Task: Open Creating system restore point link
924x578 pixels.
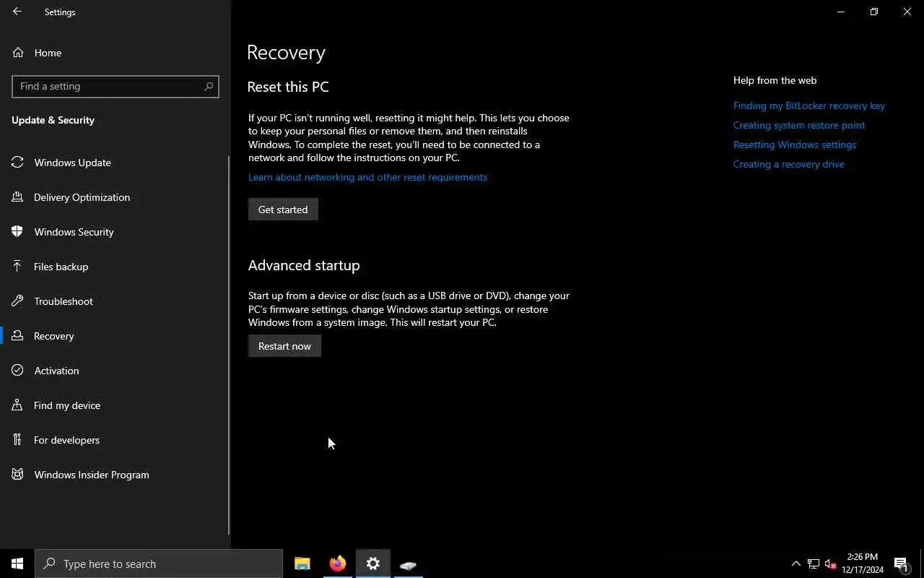Action: click(x=799, y=125)
